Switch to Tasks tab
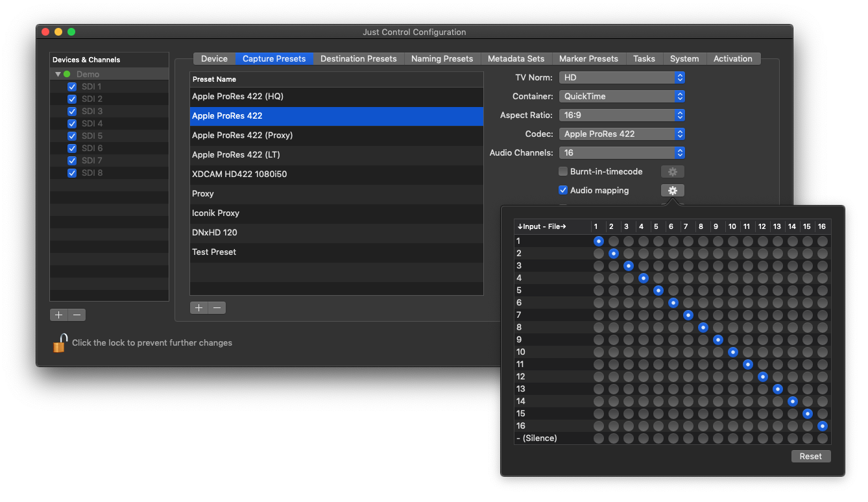This screenshot has height=502, width=868. pos(644,58)
